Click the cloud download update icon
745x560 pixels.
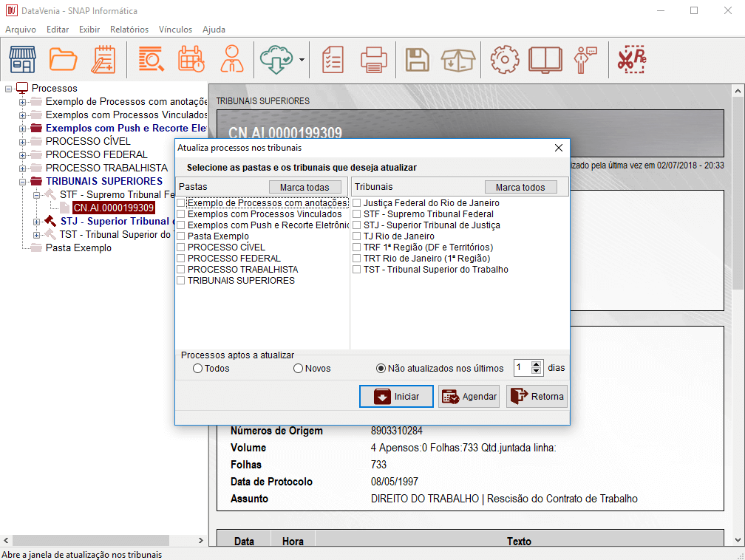(276, 59)
